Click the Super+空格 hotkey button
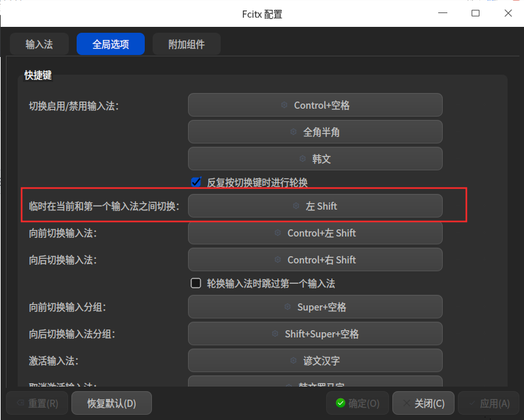Image resolution: width=524 pixels, height=420 pixels. click(x=315, y=307)
